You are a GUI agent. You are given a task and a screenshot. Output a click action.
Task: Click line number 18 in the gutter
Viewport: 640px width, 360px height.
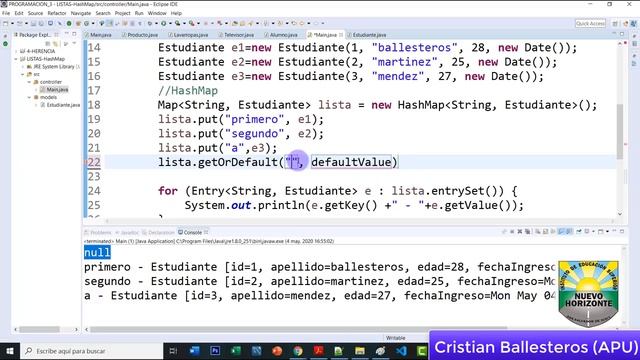[94, 105]
